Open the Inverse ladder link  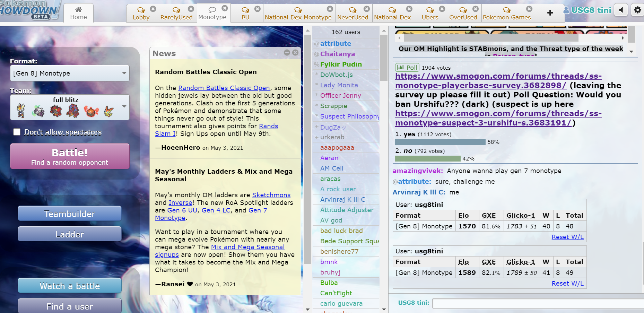pos(180,203)
